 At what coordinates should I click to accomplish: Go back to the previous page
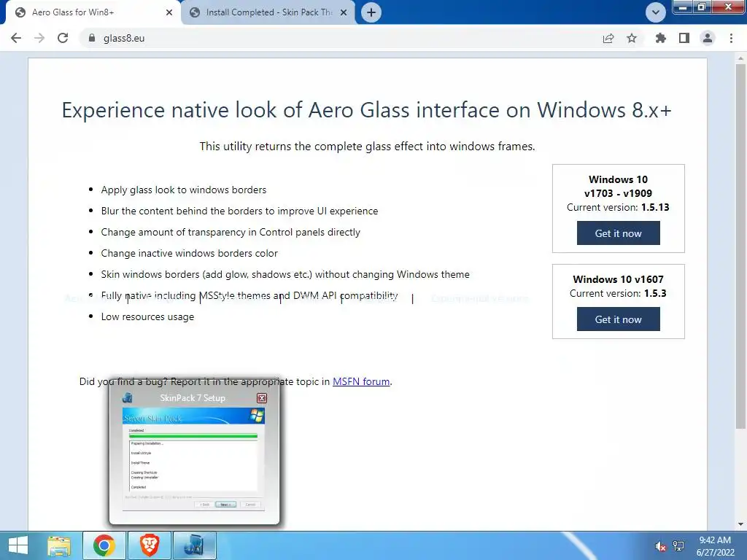[x=16, y=38]
